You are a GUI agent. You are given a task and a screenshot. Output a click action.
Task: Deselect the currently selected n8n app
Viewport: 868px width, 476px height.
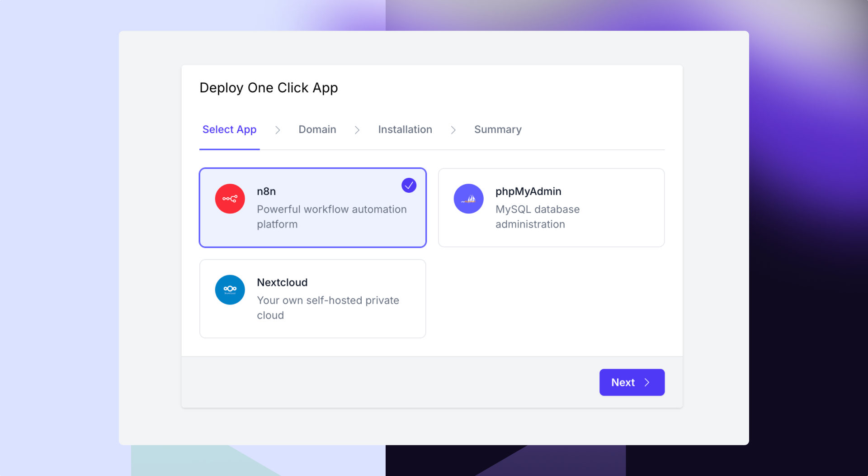pos(312,208)
